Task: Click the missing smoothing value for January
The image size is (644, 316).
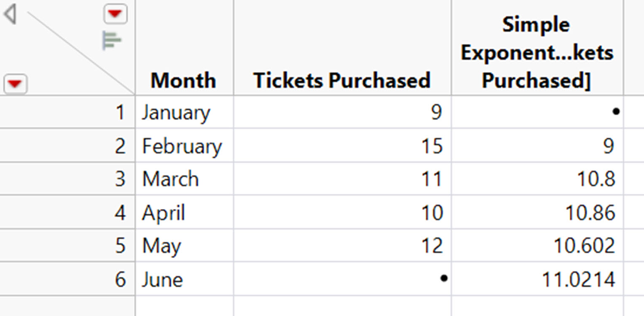Action: pos(537,112)
